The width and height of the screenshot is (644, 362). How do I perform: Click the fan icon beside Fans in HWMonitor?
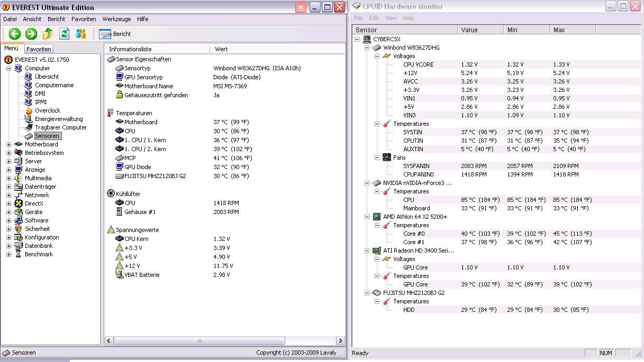(387, 157)
